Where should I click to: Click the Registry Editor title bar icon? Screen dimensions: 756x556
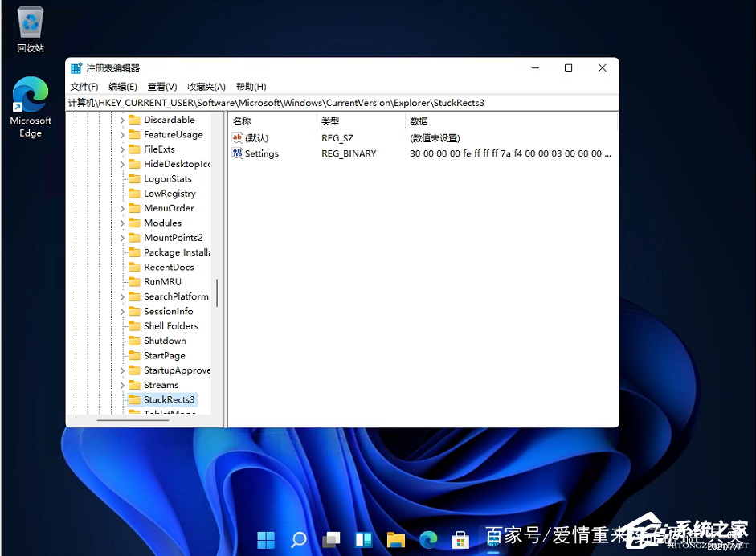[76, 68]
